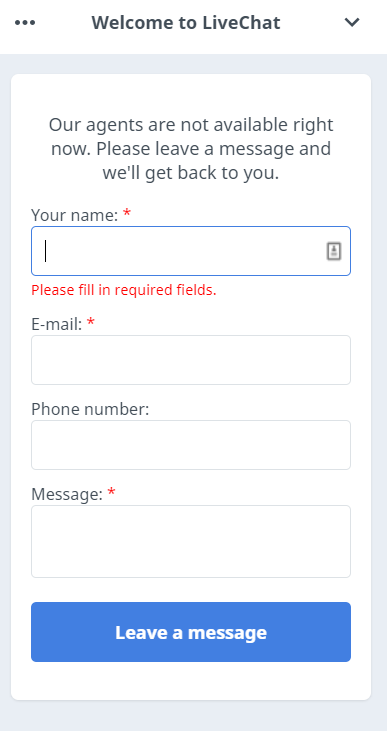Image resolution: width=387 pixels, height=731 pixels.
Task: Select the Phone number input field
Action: pos(191,445)
